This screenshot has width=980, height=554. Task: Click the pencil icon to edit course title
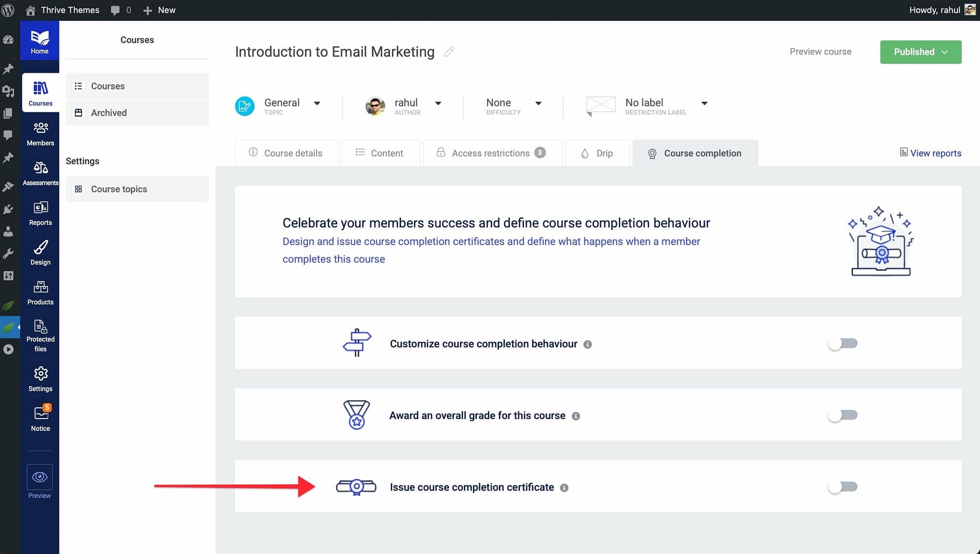(449, 52)
